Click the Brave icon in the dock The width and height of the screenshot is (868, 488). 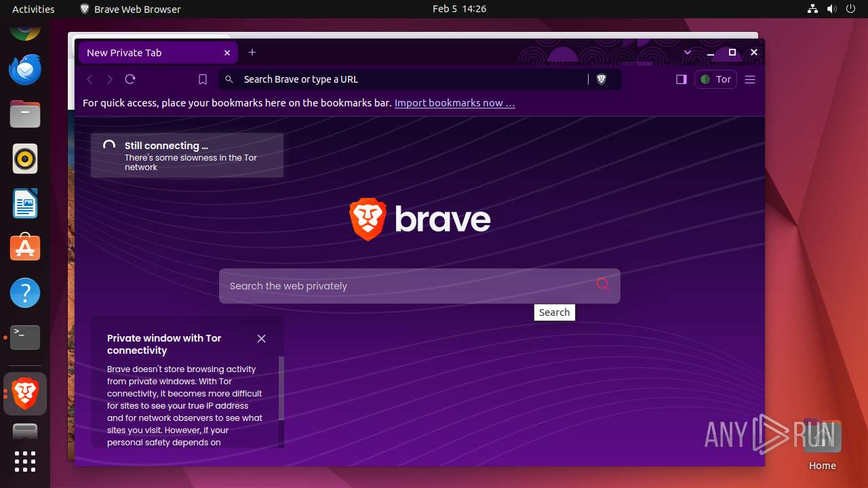(25, 393)
